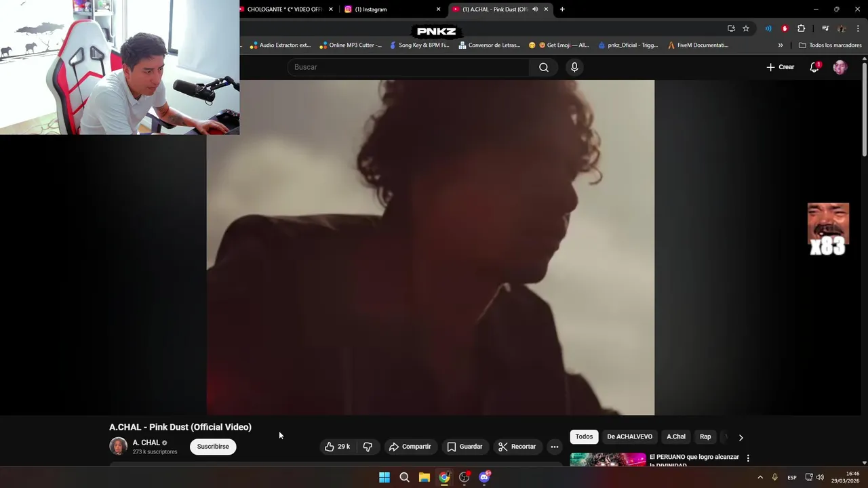868x488 pixels.
Task: Open options for El PERUANO suggested video
Action: (748, 458)
